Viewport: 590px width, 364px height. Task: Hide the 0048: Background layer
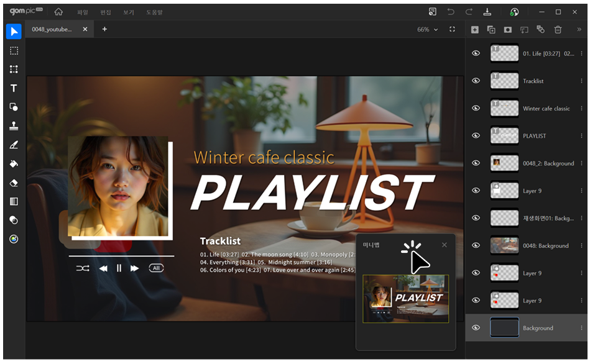click(476, 245)
